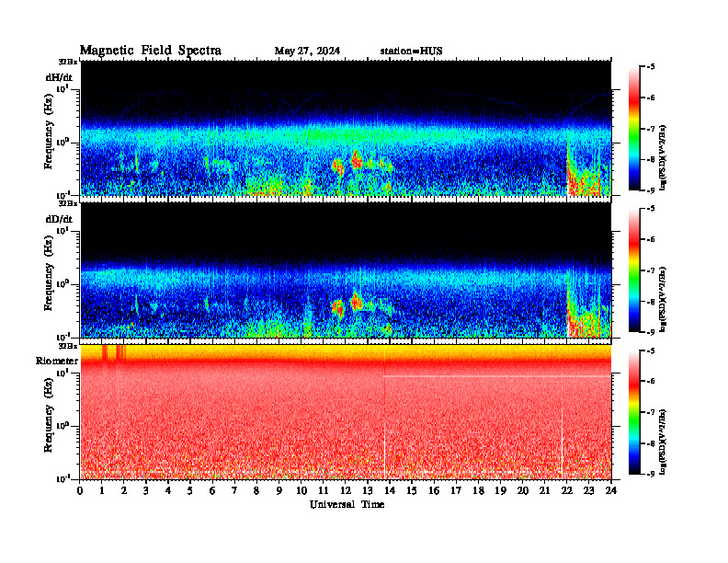This screenshot has width=728, height=563.
Task: Click the "Universal Time" axis title
Action: click(x=347, y=504)
